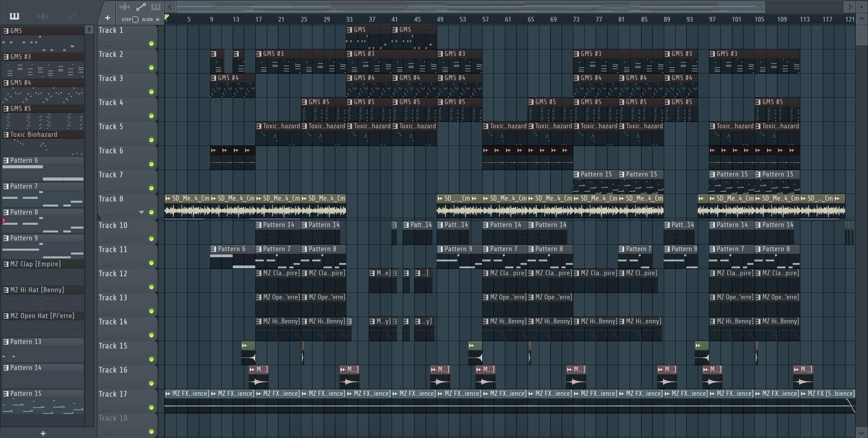The height and width of the screenshot is (438, 868).
Task: Mute Track 14 with its green light
Action: click(152, 335)
